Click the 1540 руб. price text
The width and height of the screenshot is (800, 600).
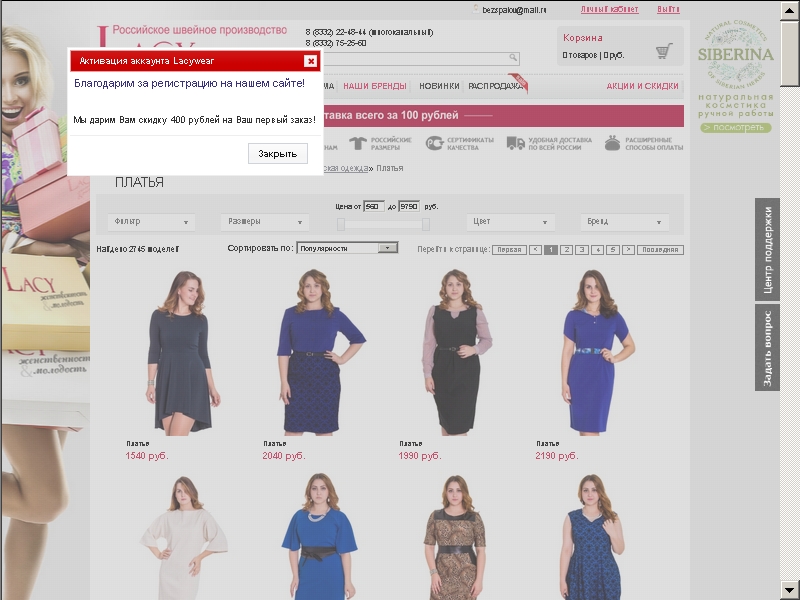pyautogui.click(x=147, y=456)
